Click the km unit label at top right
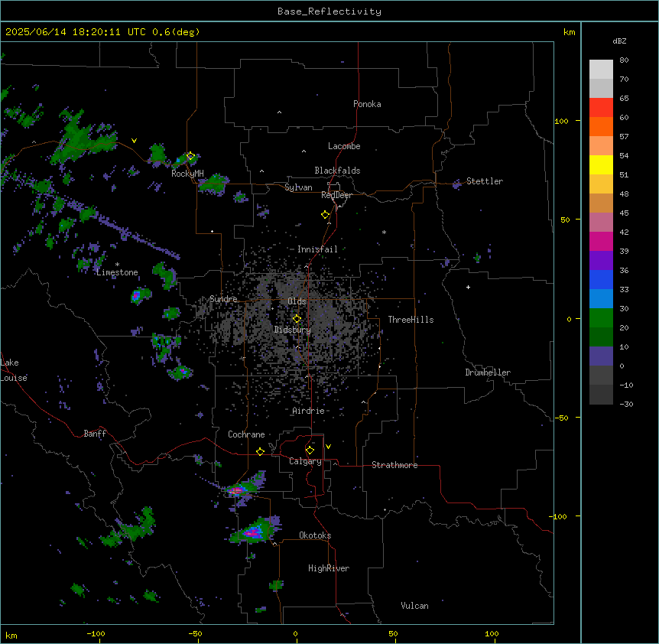The height and width of the screenshot is (644, 659). pyautogui.click(x=570, y=32)
